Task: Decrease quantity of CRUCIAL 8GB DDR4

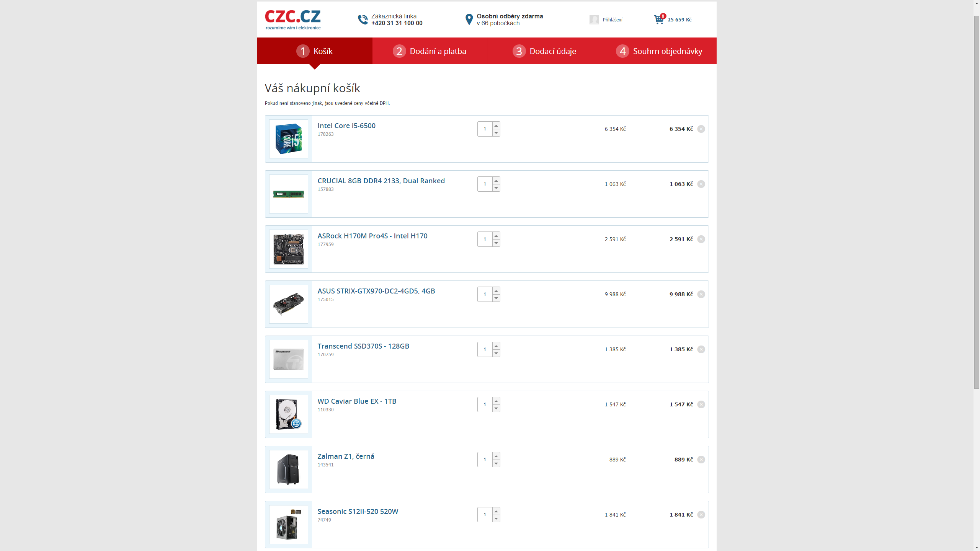Action: 496,188
